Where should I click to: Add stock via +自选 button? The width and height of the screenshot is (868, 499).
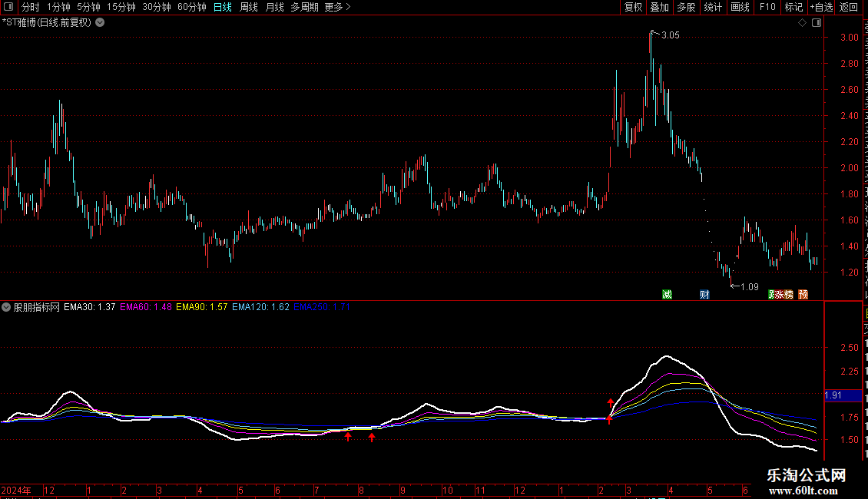pyautogui.click(x=821, y=7)
